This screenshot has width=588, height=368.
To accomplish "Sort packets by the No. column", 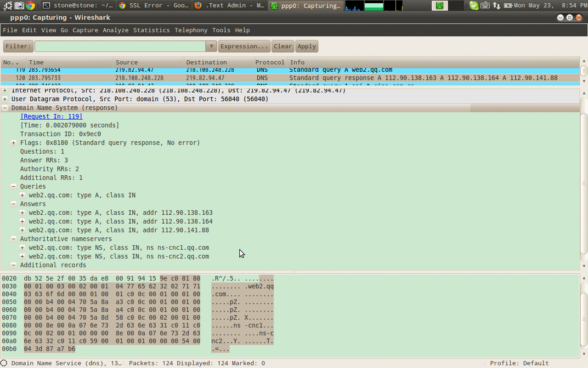I will [13, 62].
